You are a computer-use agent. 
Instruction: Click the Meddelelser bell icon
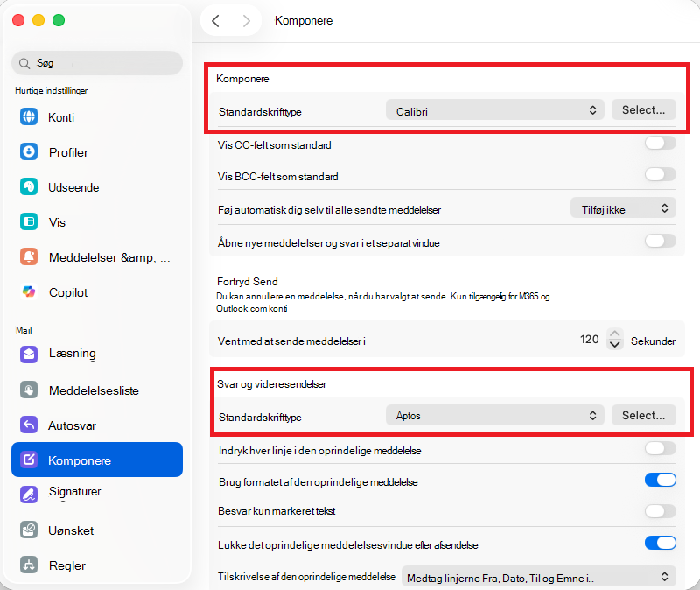[x=29, y=256]
